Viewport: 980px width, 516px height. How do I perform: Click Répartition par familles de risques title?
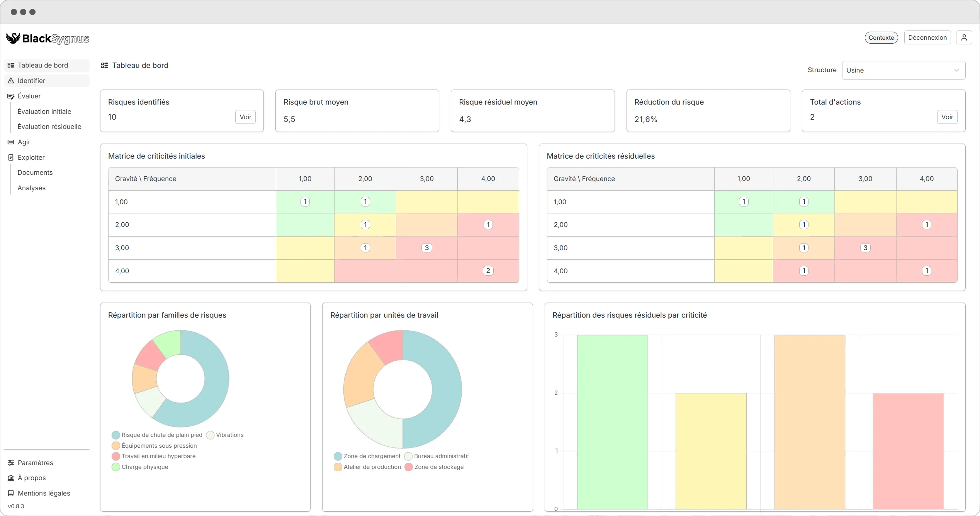[x=167, y=315]
